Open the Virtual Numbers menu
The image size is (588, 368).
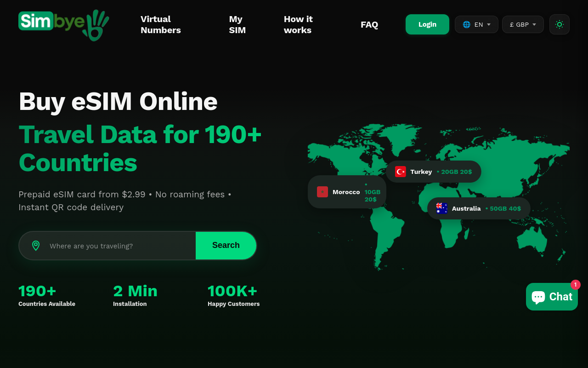coord(161,24)
